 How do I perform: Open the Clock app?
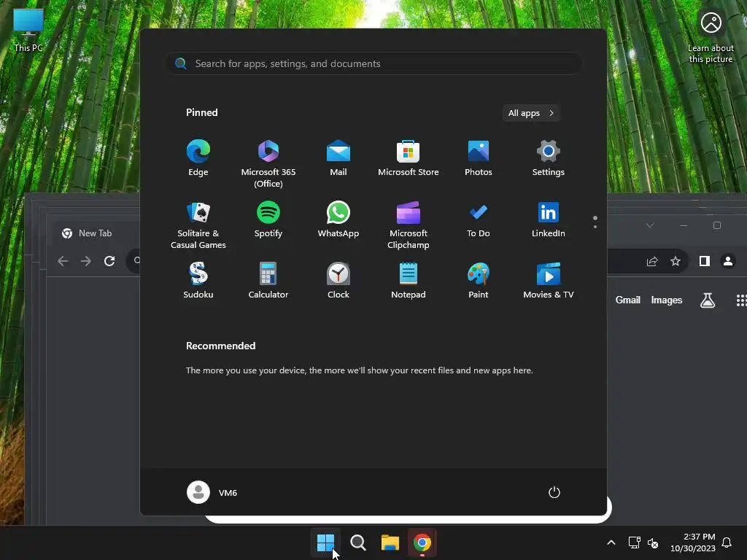[x=338, y=281]
